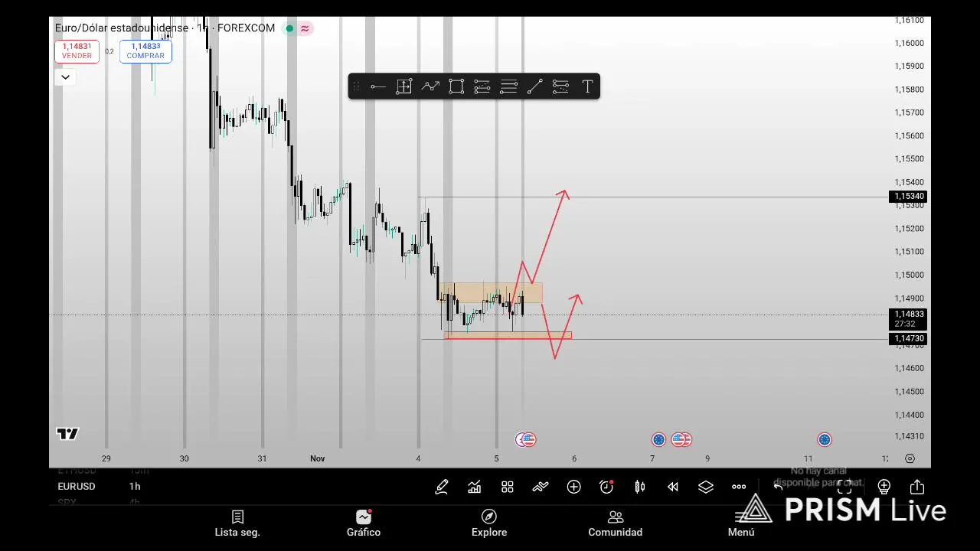Open the object layers icon
Viewport: 980px width, 551px height.
point(706,487)
